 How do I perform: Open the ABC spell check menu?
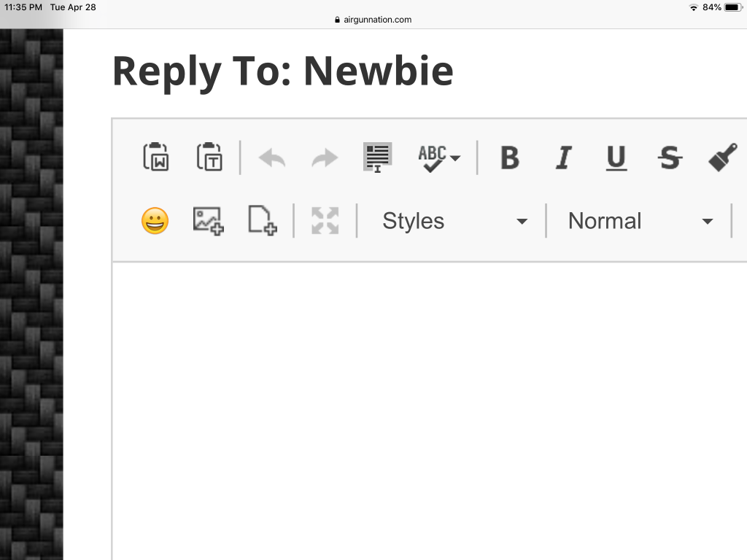(439, 157)
